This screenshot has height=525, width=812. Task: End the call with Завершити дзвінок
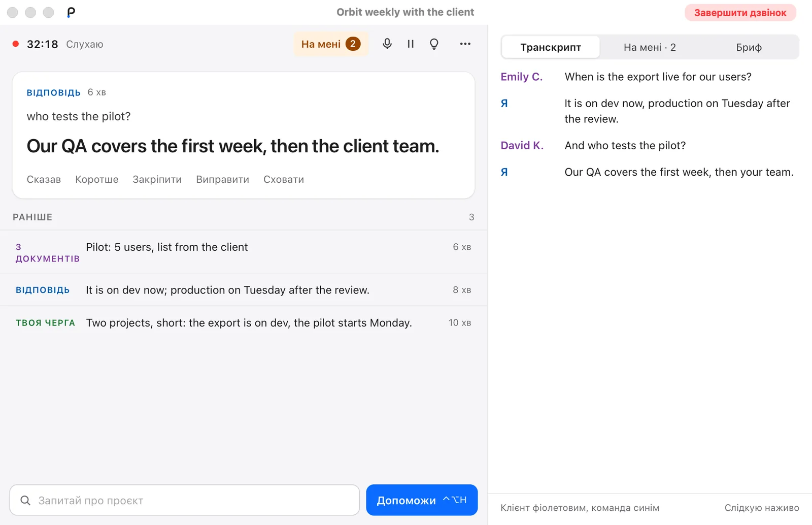tap(740, 13)
